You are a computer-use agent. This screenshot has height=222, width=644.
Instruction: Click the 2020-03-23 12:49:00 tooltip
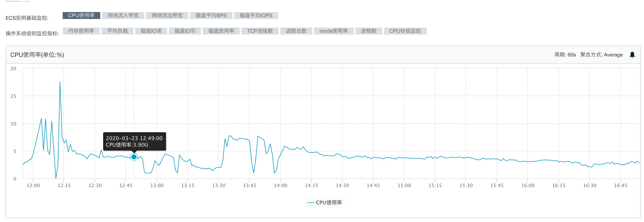point(134,141)
